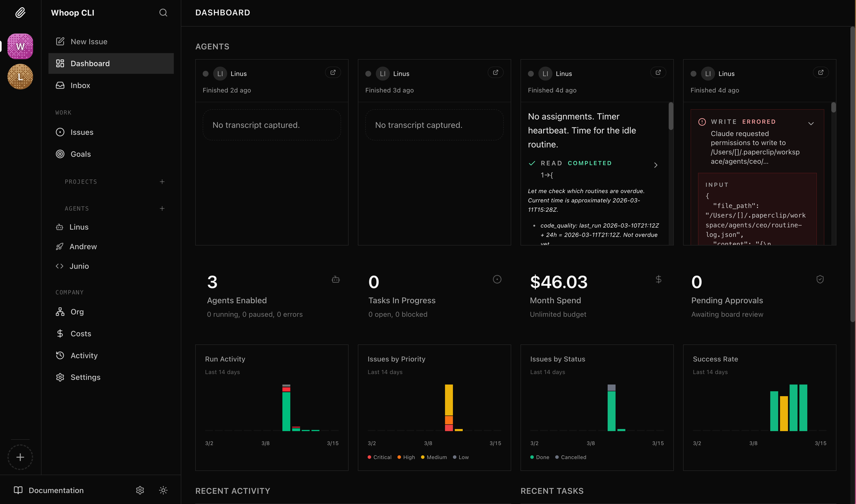Click the search icon beside Whoop CLI
Viewport: 856px width, 504px height.
click(163, 13)
